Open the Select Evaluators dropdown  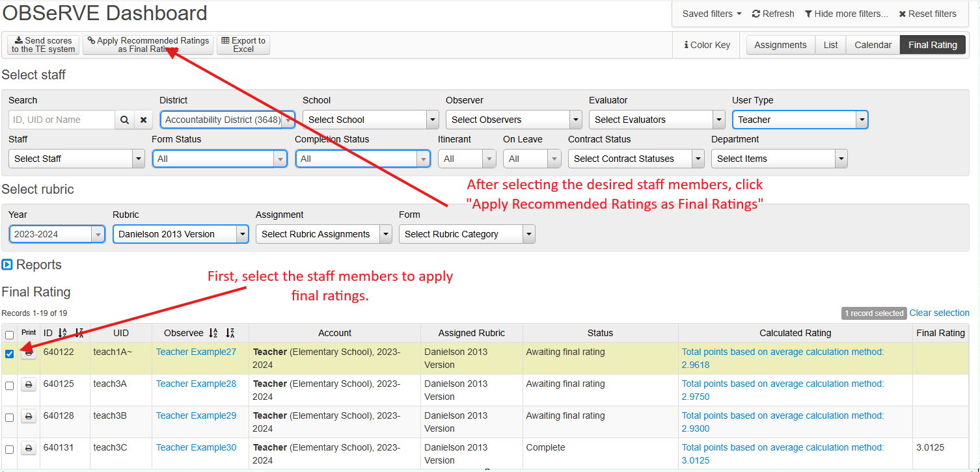(x=657, y=120)
